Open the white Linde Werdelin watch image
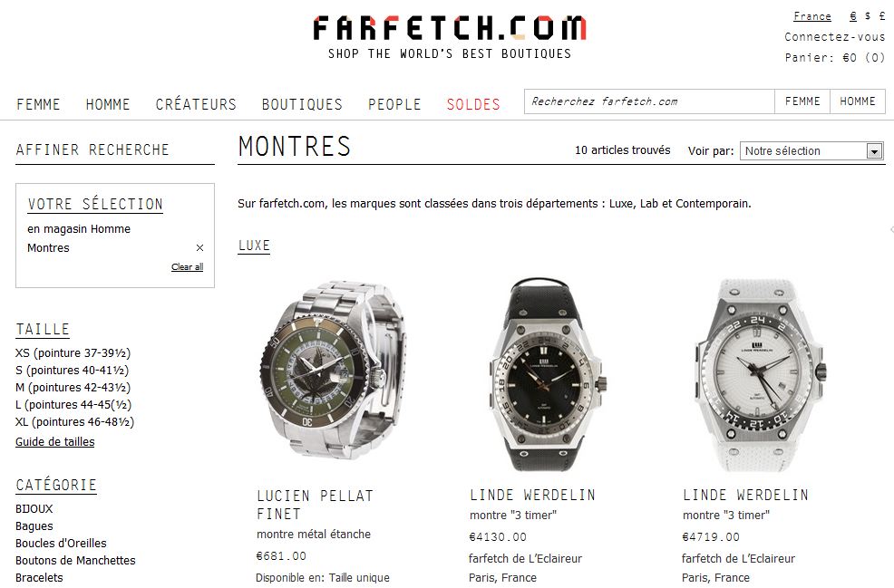This screenshot has height=588, width=894. [x=760, y=374]
